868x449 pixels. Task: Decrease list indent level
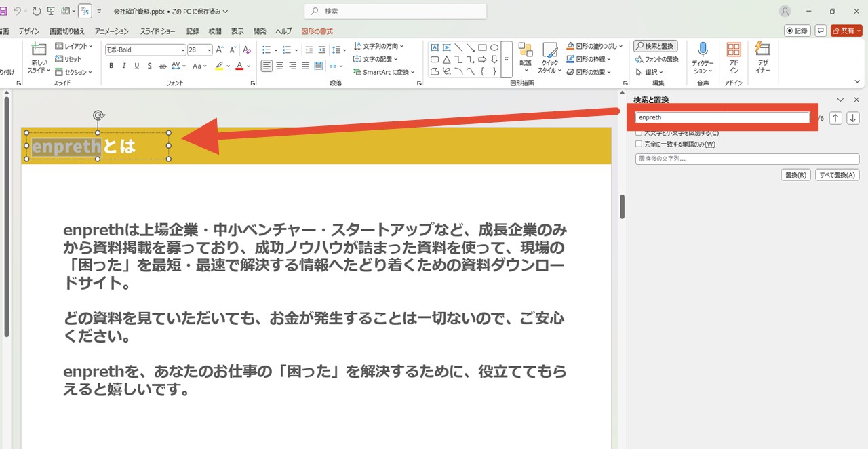[309, 50]
